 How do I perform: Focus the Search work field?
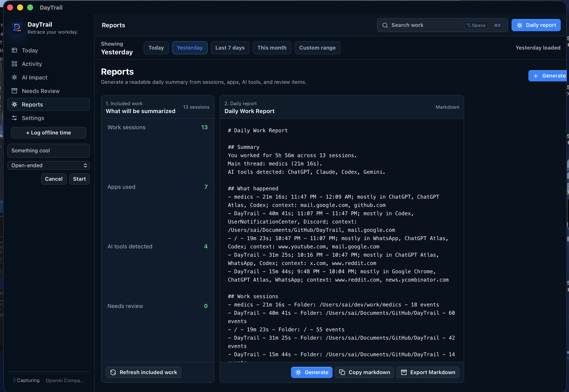tap(442, 25)
